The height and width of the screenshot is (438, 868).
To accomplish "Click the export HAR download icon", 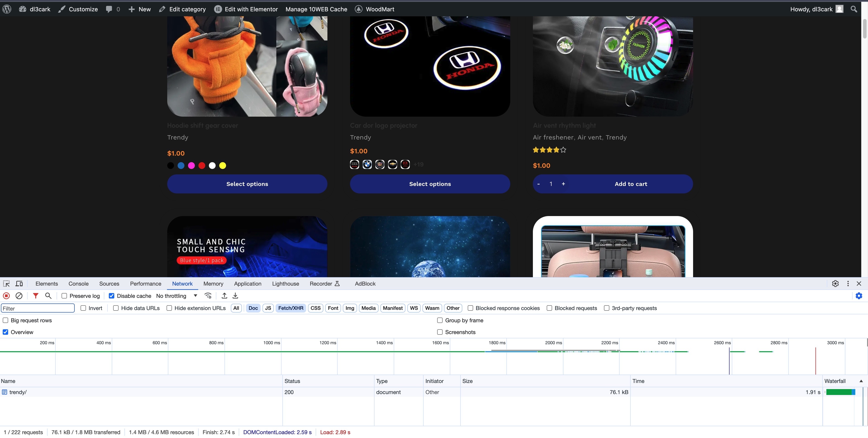I will click(236, 296).
